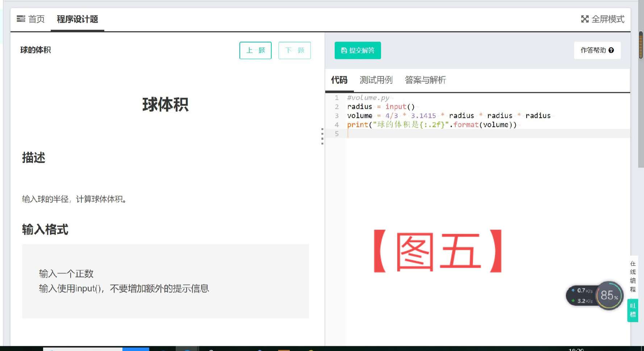The width and height of the screenshot is (644, 351).
Task: Open 作答帮助 help button
Action: point(597,50)
